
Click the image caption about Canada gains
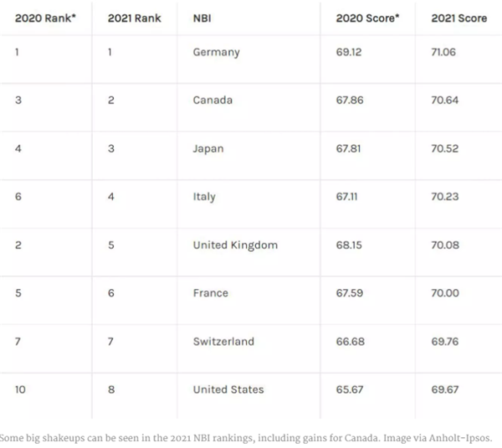[246, 438]
